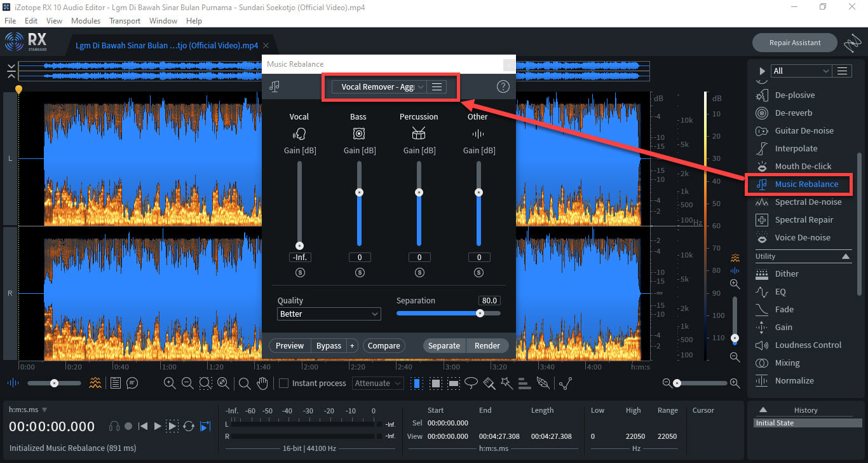Solo the Bass channel
Image resolution: width=868 pixels, height=463 pixels.
point(360,272)
